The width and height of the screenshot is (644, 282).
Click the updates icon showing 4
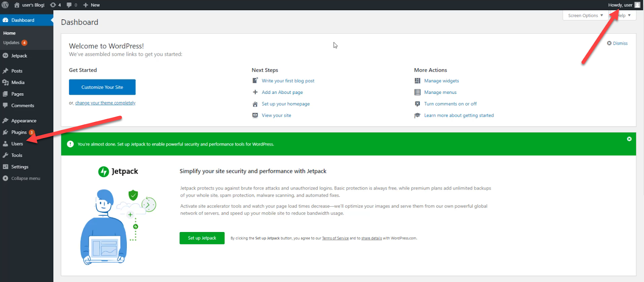tap(56, 5)
